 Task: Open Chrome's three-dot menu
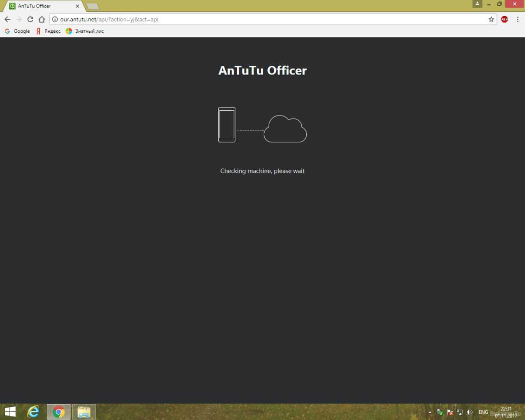pyautogui.click(x=517, y=19)
